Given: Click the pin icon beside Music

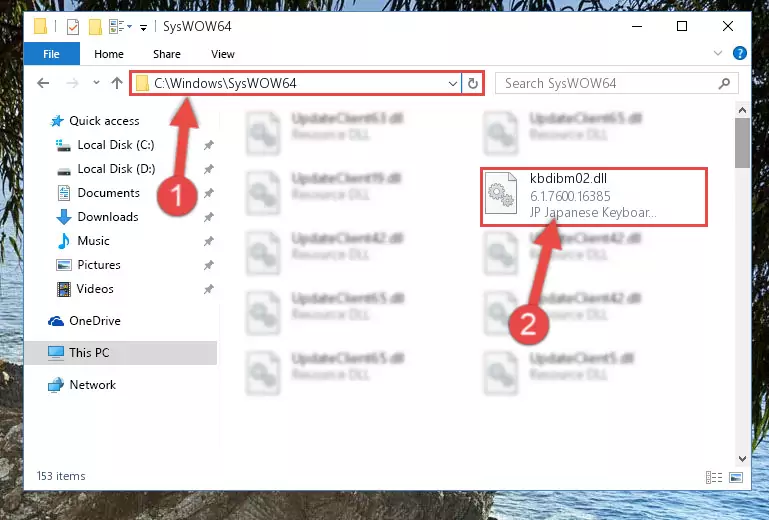Looking at the screenshot, I should [x=208, y=241].
